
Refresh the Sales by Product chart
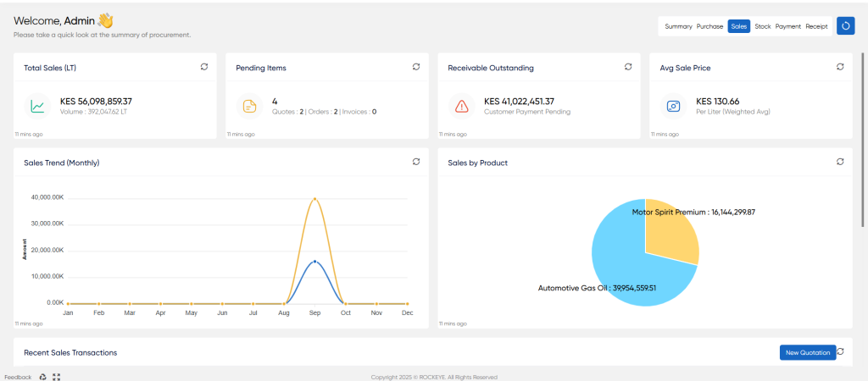pos(840,162)
